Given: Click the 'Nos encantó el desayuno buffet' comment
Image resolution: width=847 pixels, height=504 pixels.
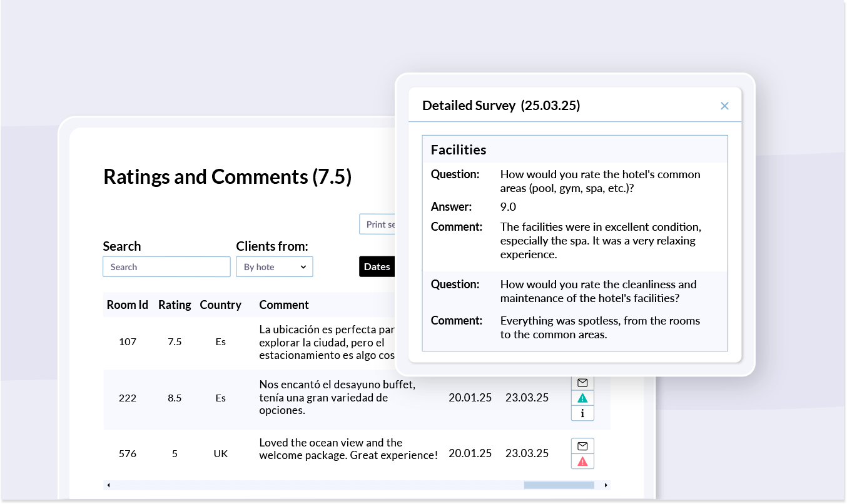Looking at the screenshot, I should pyautogui.click(x=337, y=398).
